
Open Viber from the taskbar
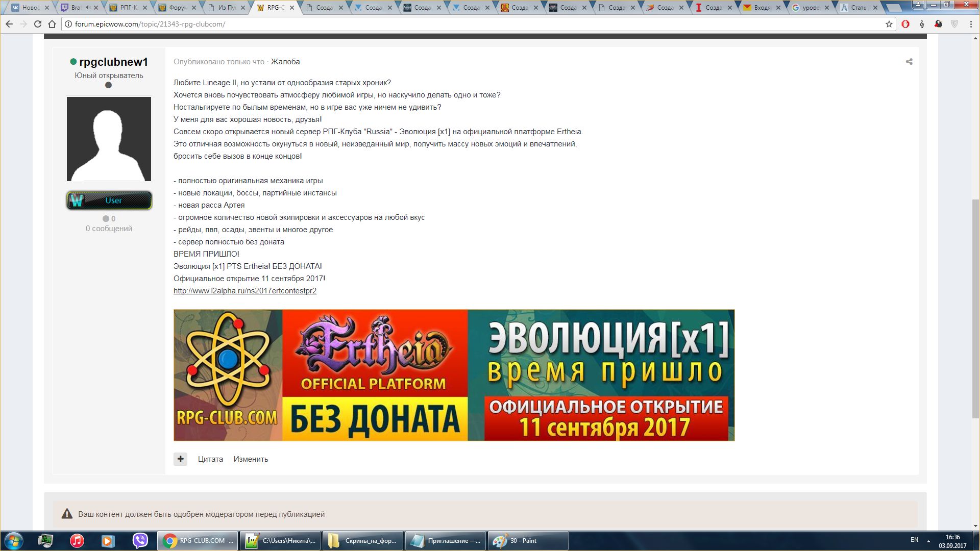coord(140,541)
